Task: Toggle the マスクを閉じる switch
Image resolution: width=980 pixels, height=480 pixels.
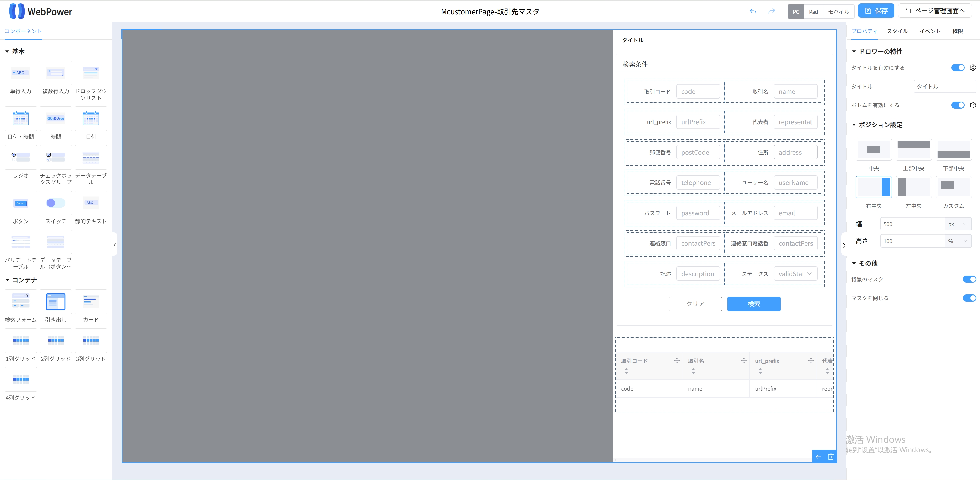Action: (x=969, y=298)
